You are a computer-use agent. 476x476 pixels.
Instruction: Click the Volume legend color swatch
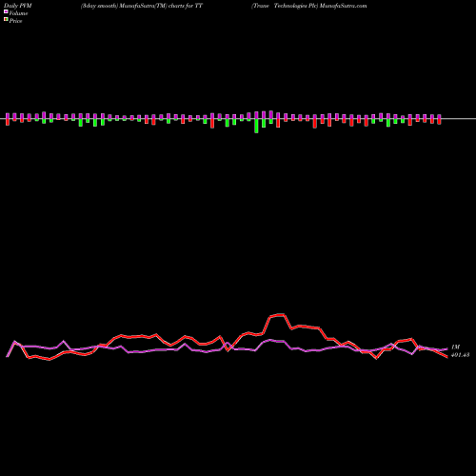pyautogui.click(x=6, y=11)
